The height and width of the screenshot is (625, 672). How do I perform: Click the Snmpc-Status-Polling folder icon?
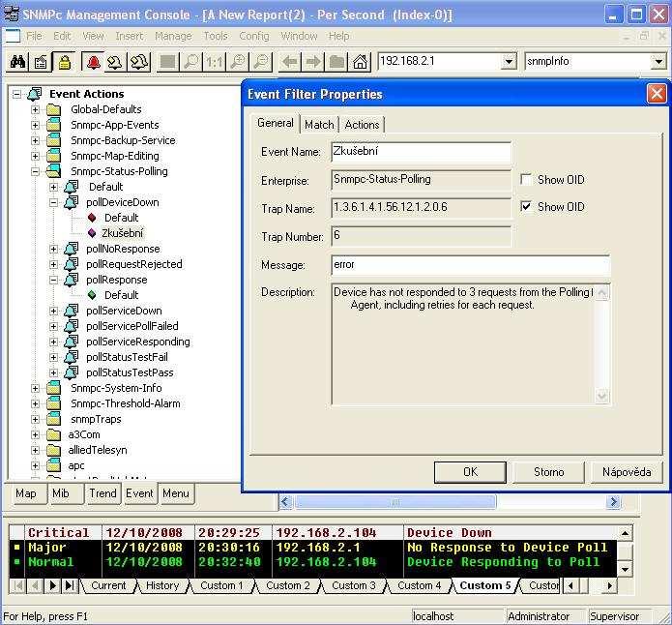53,171
